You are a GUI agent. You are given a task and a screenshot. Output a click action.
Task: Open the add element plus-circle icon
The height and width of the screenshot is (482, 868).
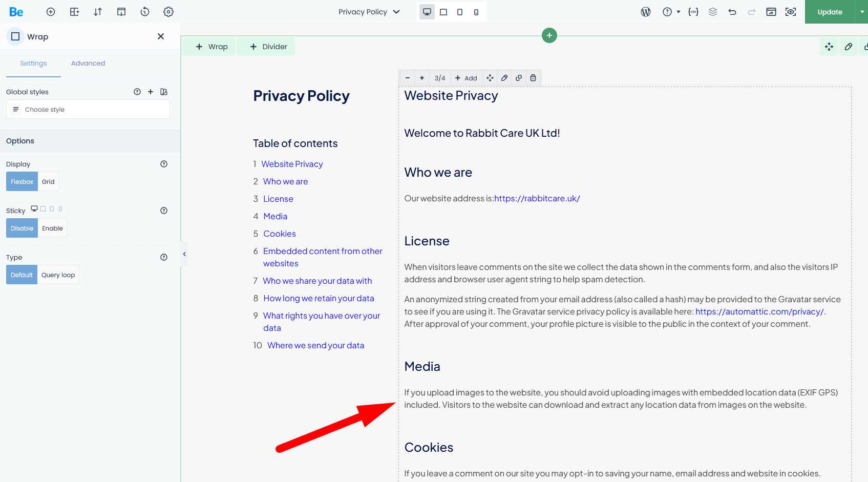[x=51, y=12]
